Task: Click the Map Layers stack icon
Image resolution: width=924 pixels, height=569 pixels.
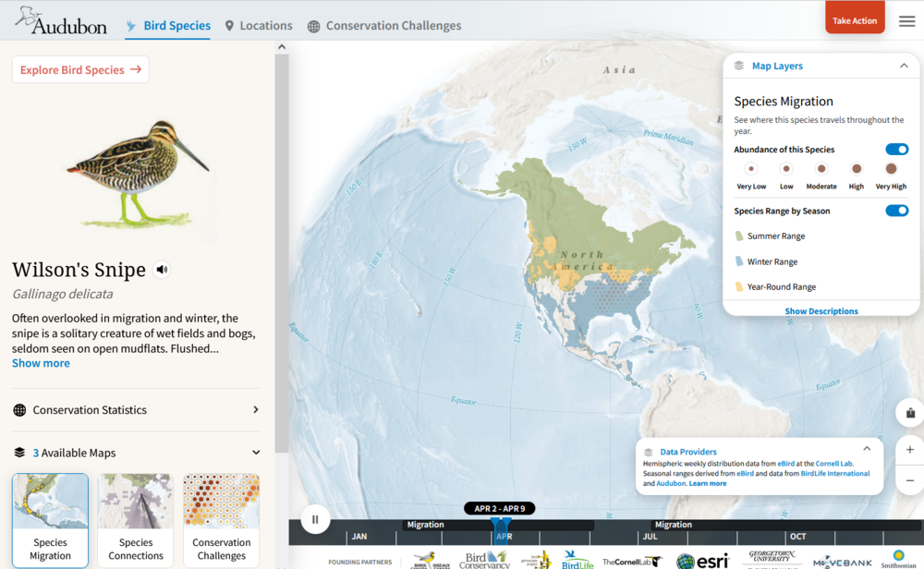Action: point(739,66)
